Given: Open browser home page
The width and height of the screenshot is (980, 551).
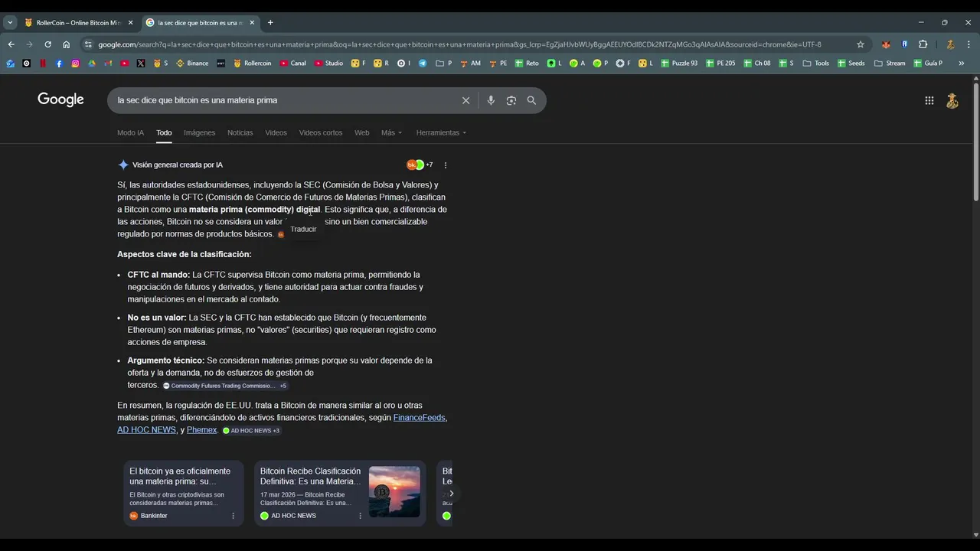Looking at the screenshot, I should click(66, 44).
